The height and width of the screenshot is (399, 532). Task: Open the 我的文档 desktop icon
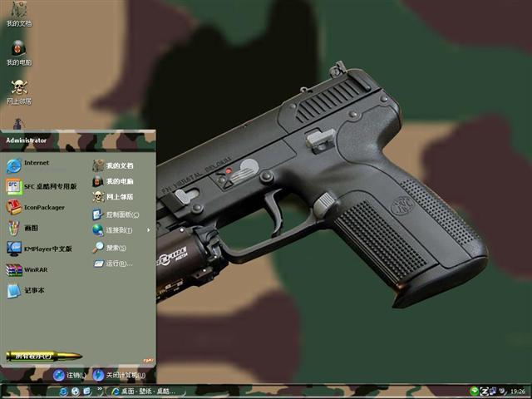click(19, 14)
